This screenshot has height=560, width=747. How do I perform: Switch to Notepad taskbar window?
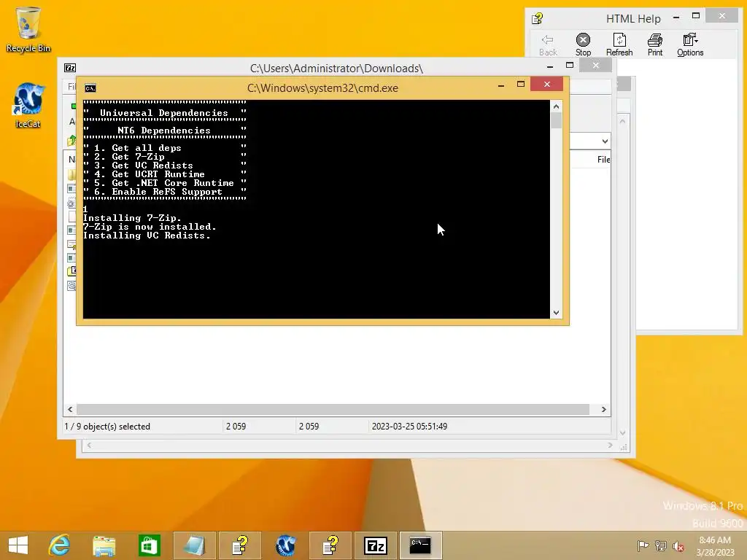[194, 545]
